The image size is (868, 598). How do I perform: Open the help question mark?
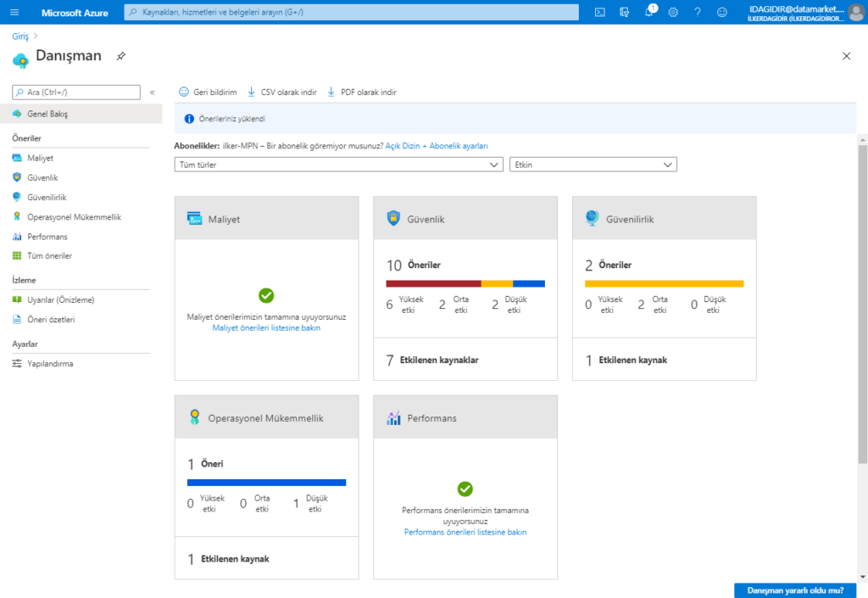[x=698, y=12]
